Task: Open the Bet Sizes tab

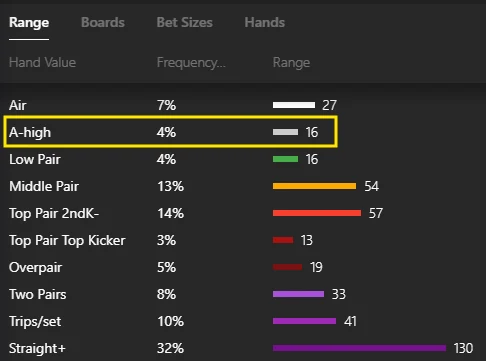Action: point(184,22)
